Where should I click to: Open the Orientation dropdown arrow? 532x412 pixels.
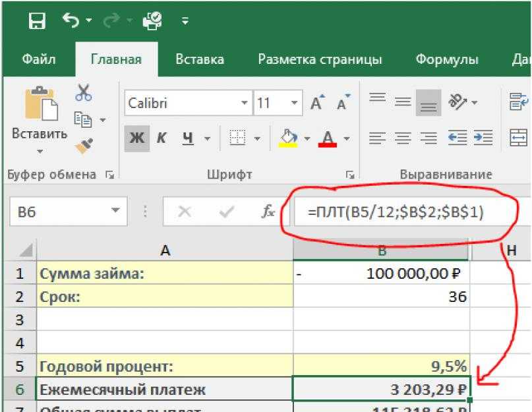(475, 102)
